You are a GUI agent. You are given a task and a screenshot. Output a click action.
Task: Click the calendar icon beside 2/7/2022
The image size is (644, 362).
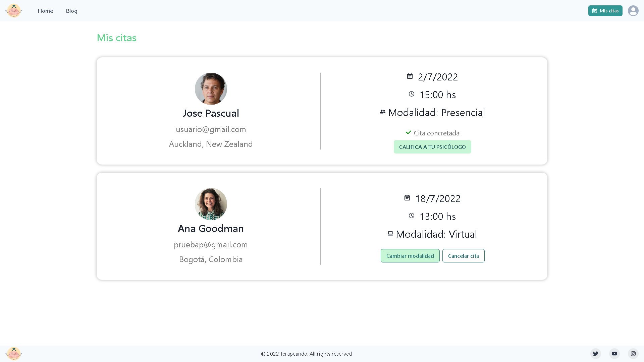pos(410,76)
